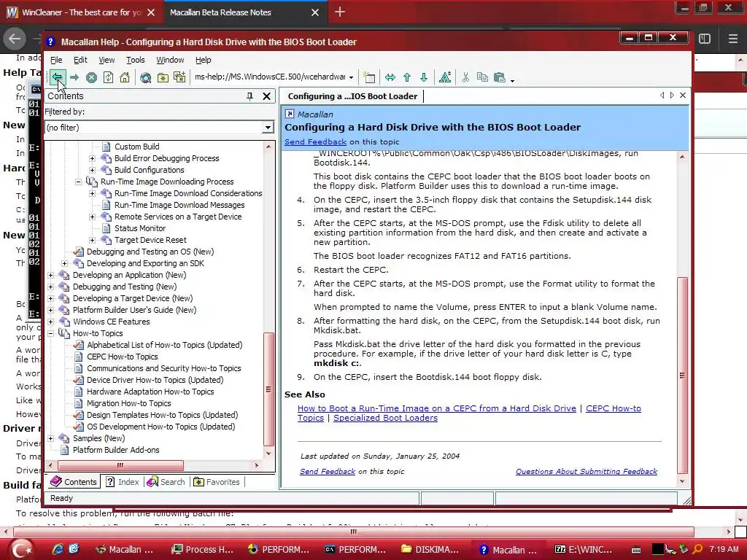Click the Contents tree vertical scrollbar thumb
Viewport: 747px width, 560px height.
tap(268, 389)
